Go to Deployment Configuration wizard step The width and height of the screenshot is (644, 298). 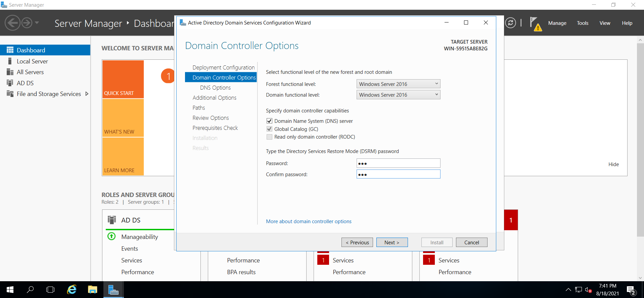pos(223,67)
